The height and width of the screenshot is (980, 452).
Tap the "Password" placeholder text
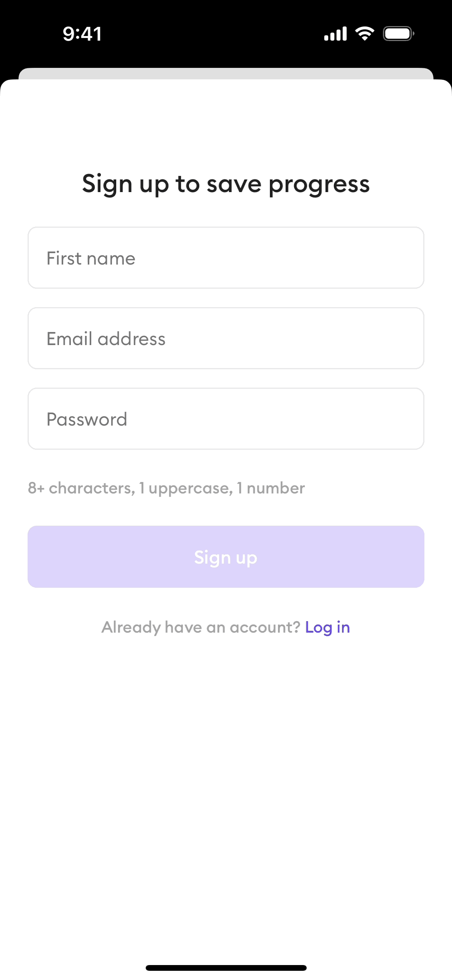pos(87,419)
